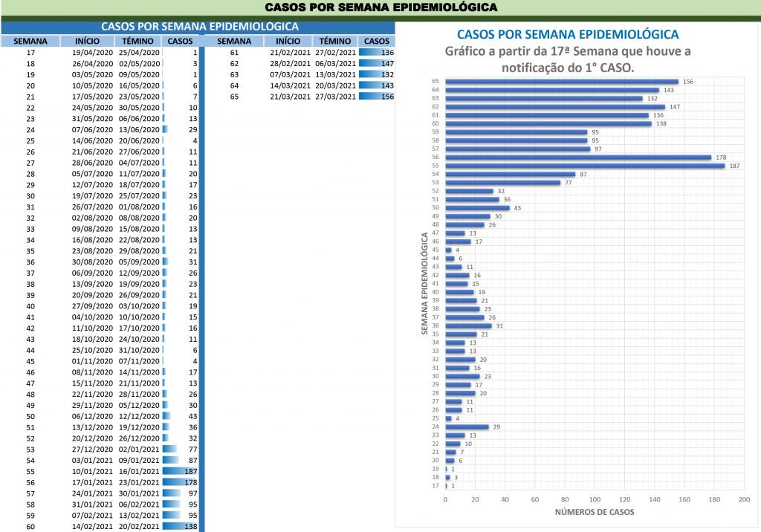This screenshot has height=532, width=761.
Task: Select the data bar cell for week 65 cases
Action: click(377, 97)
